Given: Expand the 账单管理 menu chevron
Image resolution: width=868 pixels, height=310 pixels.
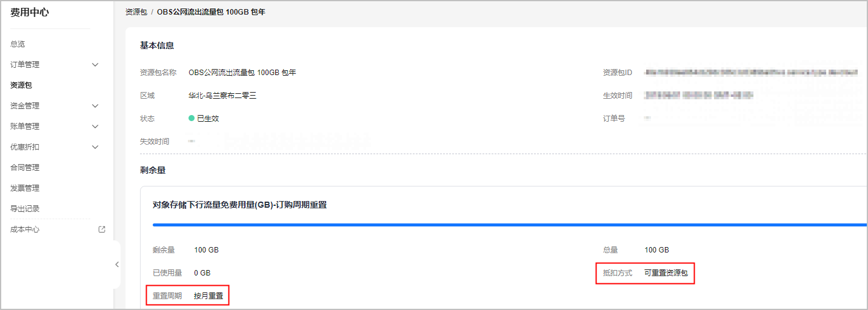Looking at the screenshot, I should (95, 127).
